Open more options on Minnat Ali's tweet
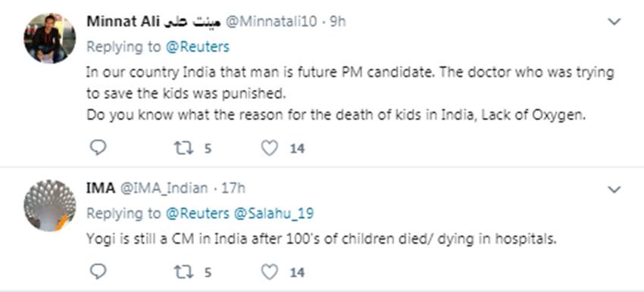 tap(614, 22)
